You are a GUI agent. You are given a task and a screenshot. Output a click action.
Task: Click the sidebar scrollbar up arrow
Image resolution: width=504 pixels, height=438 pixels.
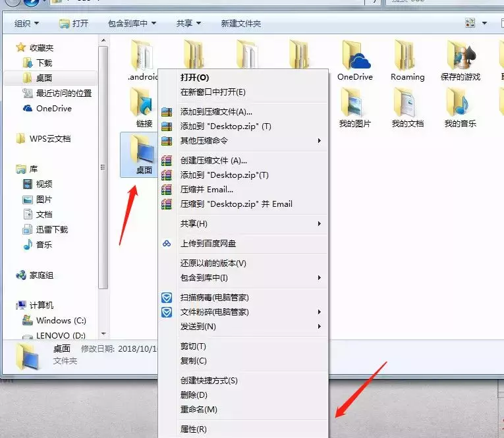[103, 40]
